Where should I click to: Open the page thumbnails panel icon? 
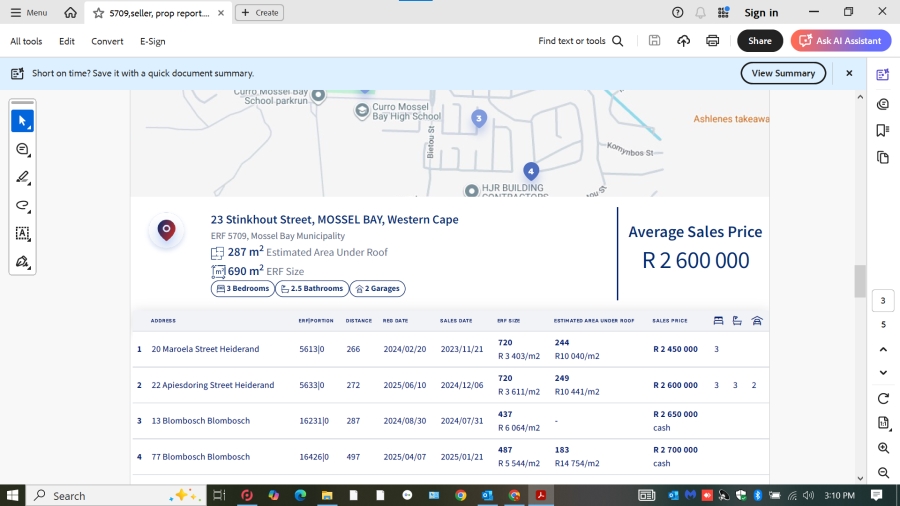coord(883,158)
